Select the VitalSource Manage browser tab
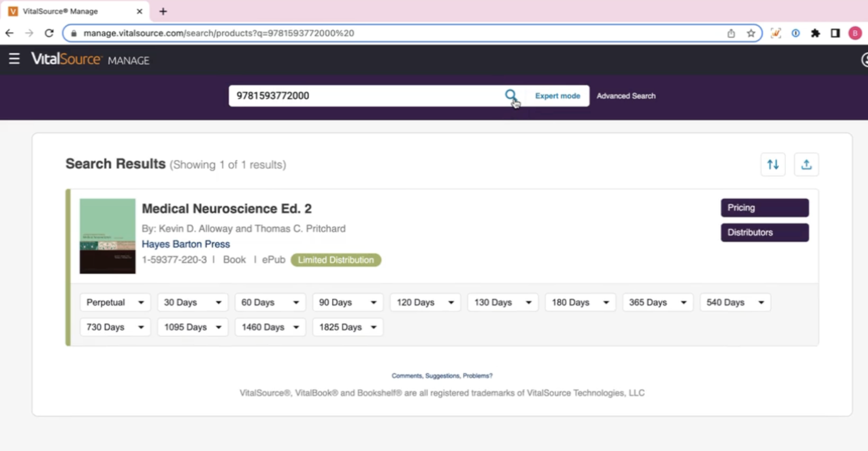868x451 pixels. [75, 12]
